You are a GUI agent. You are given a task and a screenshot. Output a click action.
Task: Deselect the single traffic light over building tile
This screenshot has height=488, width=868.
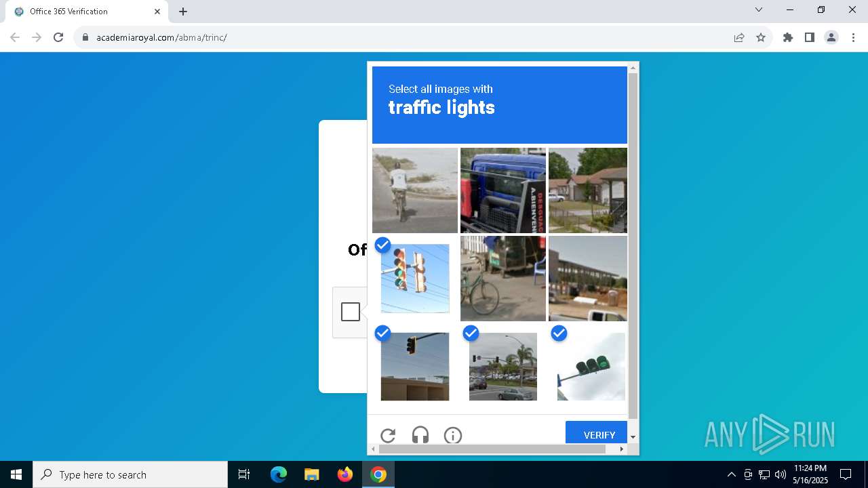click(x=415, y=367)
